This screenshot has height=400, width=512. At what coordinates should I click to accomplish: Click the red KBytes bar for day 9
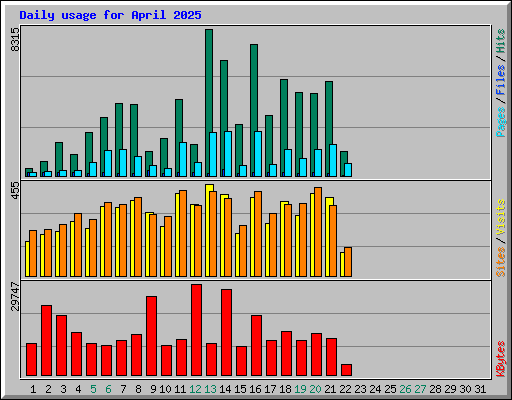151,336
